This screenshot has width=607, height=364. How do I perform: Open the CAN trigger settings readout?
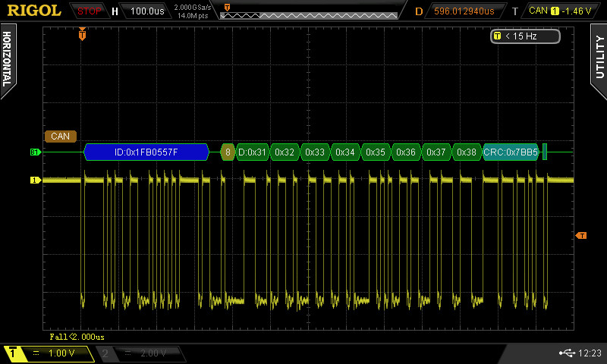[x=561, y=11]
